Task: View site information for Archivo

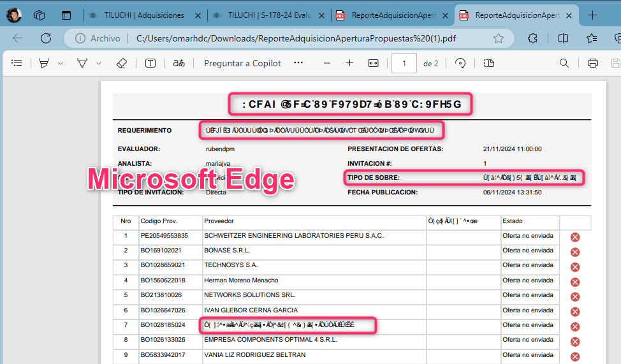Action: click(x=98, y=38)
